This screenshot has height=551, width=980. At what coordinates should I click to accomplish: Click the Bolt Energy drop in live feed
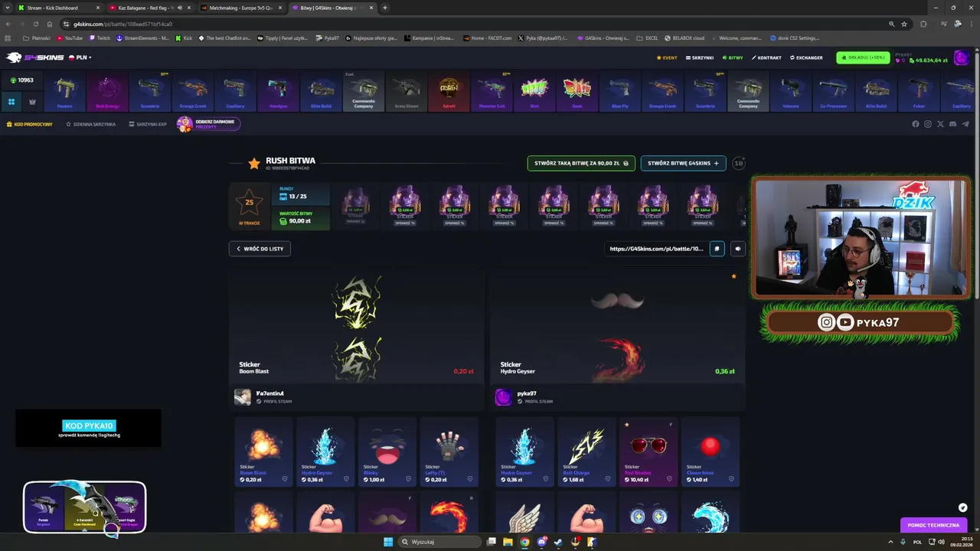coord(107,93)
